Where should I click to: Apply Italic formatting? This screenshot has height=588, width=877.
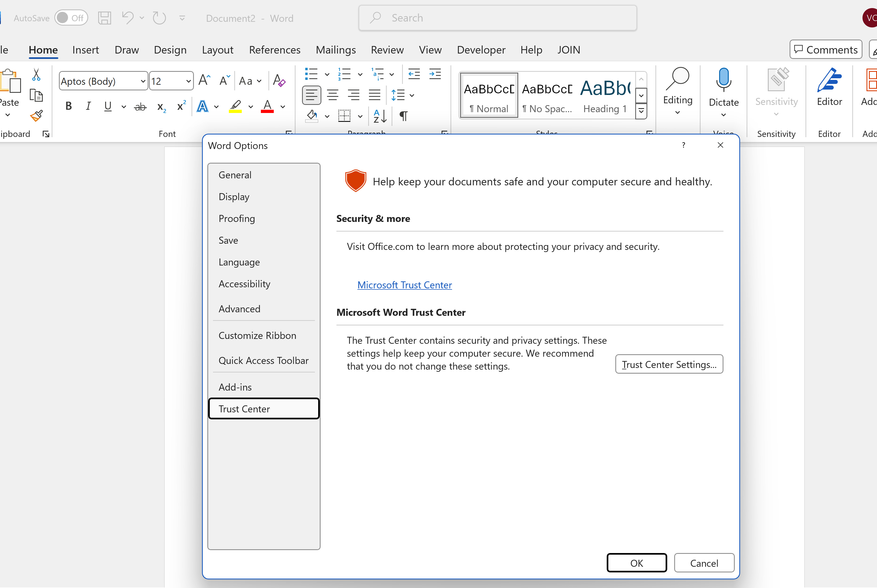click(x=88, y=107)
